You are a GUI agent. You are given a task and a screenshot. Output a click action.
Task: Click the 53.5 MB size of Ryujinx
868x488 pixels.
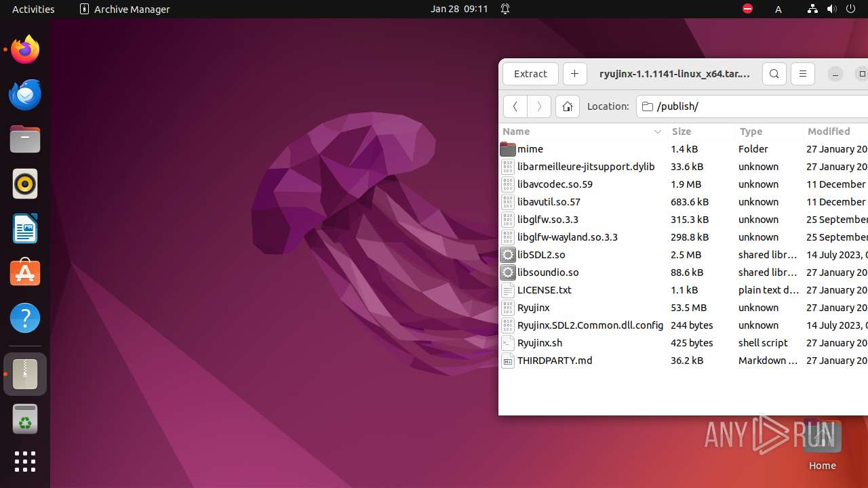coord(688,308)
